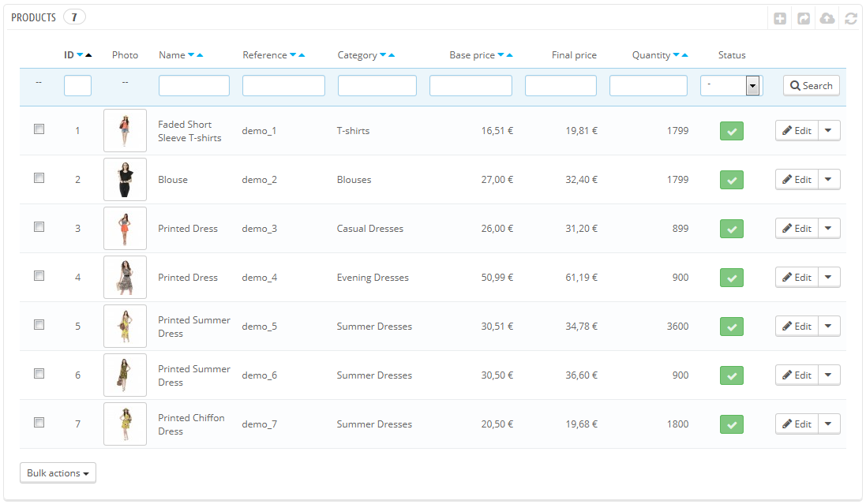The width and height of the screenshot is (866, 504).
Task: Click Edit for demo_4 Printed Dress
Action: coord(797,277)
